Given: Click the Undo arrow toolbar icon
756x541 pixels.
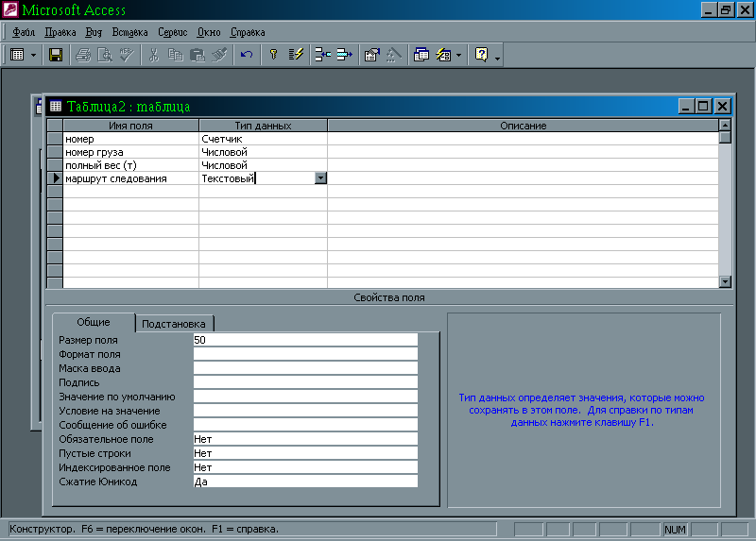Looking at the screenshot, I should pyautogui.click(x=247, y=55).
